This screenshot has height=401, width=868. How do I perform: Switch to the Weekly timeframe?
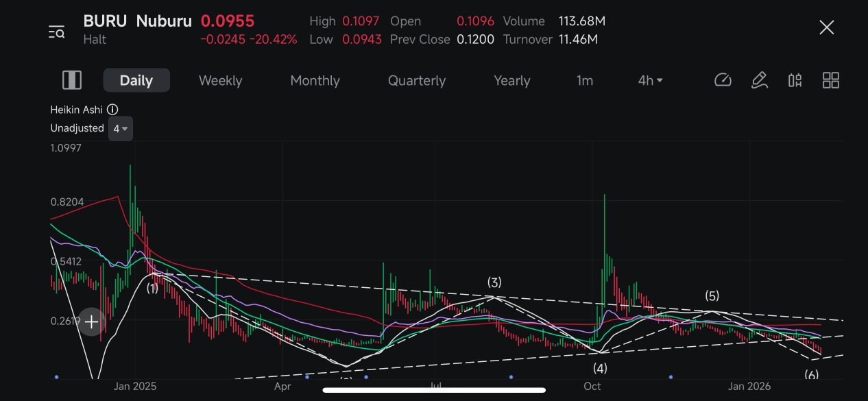click(220, 80)
